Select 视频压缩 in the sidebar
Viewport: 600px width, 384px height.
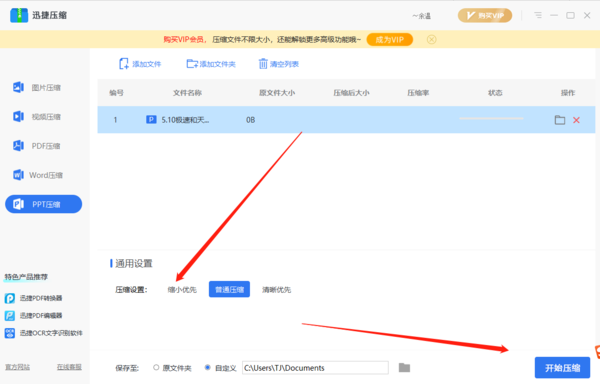(x=43, y=117)
